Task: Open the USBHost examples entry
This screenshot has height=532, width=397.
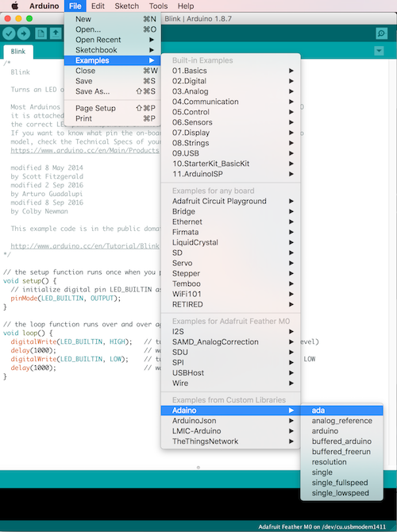Action: (231, 373)
